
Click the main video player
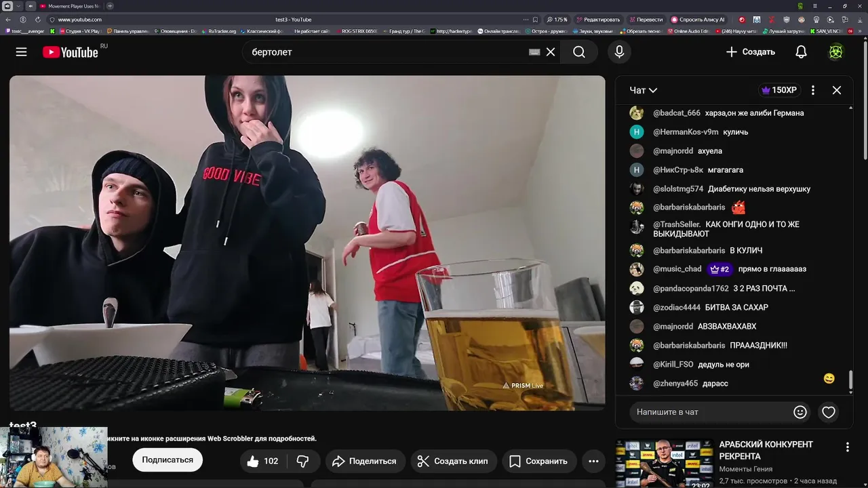click(307, 243)
